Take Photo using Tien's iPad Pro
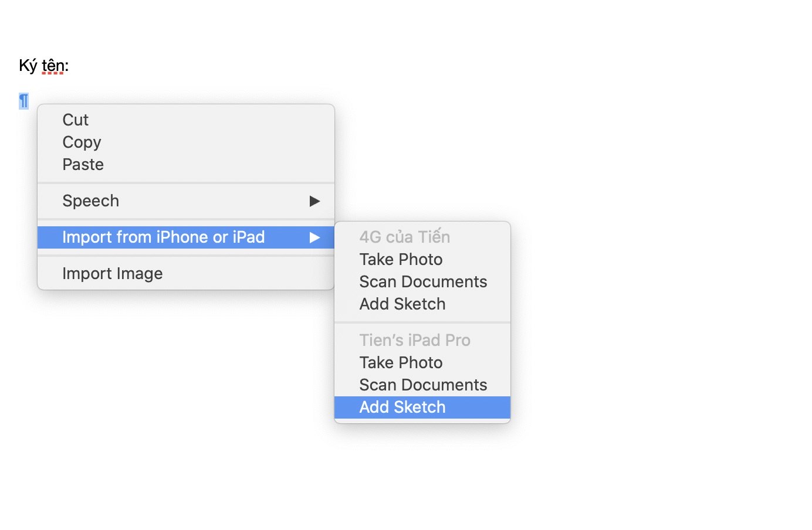812x530 pixels. (x=422, y=362)
